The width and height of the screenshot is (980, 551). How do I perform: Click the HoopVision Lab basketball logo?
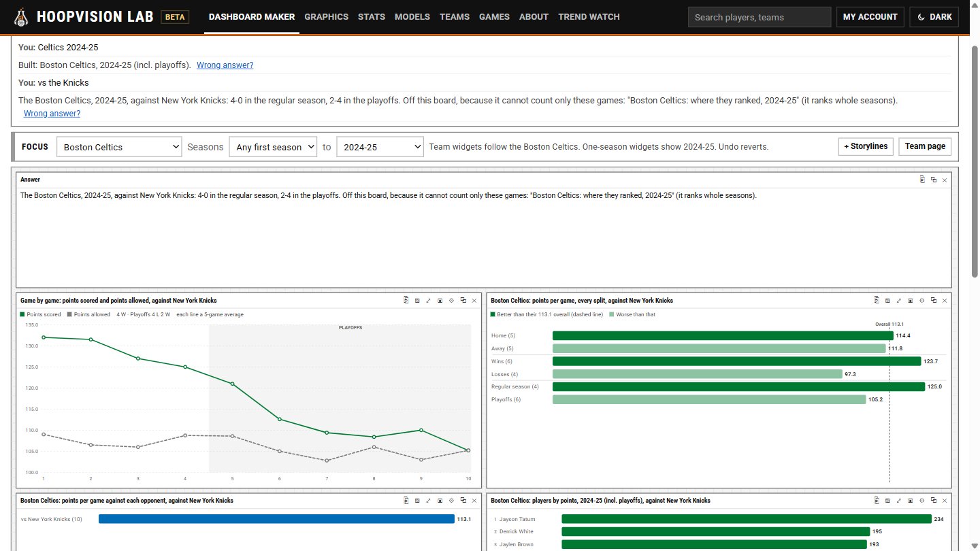(x=22, y=17)
